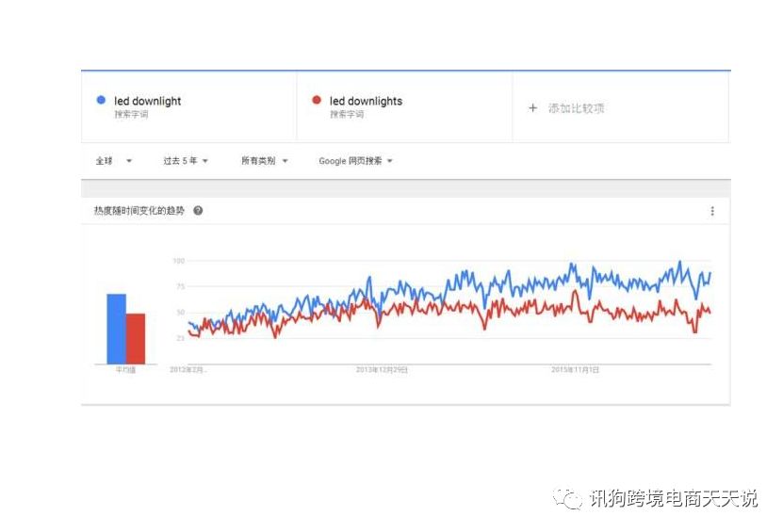The width and height of the screenshot is (783, 532).
Task: Click the 平均值 label under the bars
Action: tap(125, 370)
